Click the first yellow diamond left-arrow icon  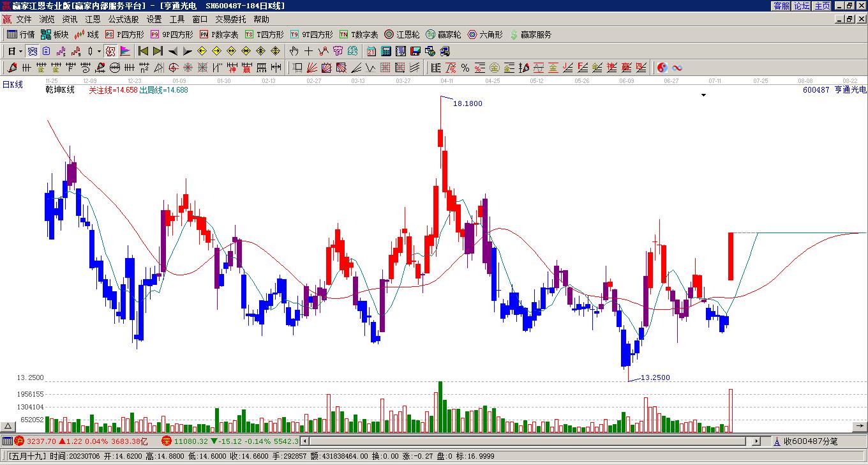tap(202, 51)
